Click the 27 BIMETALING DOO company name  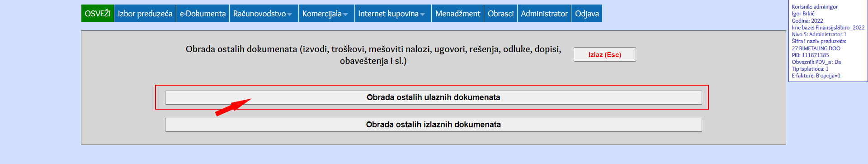[816, 48]
